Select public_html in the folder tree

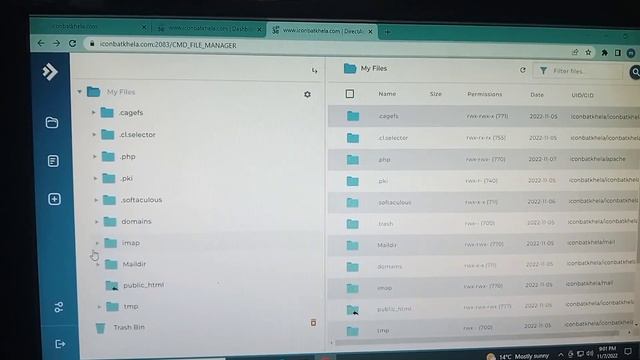pos(143,285)
